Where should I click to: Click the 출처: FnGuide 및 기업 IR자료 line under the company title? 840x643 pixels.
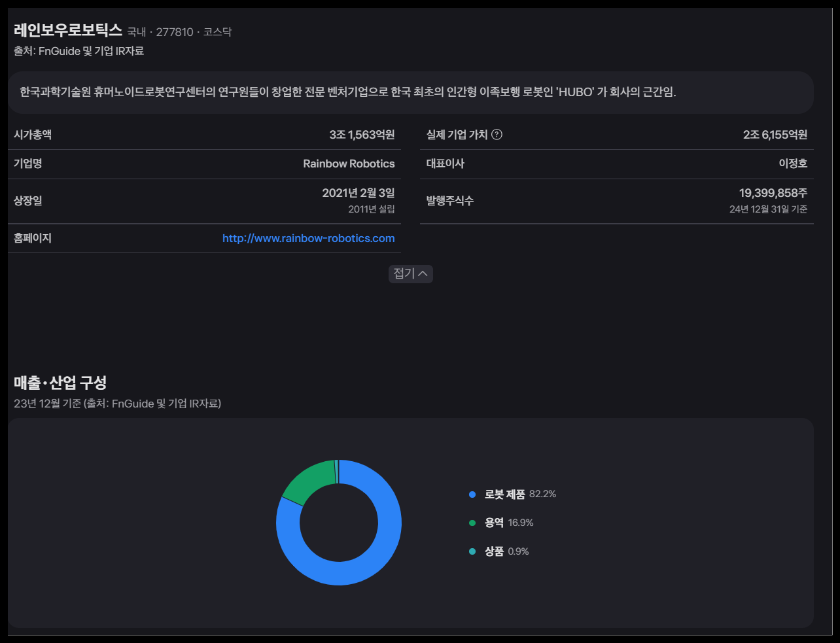79,51
